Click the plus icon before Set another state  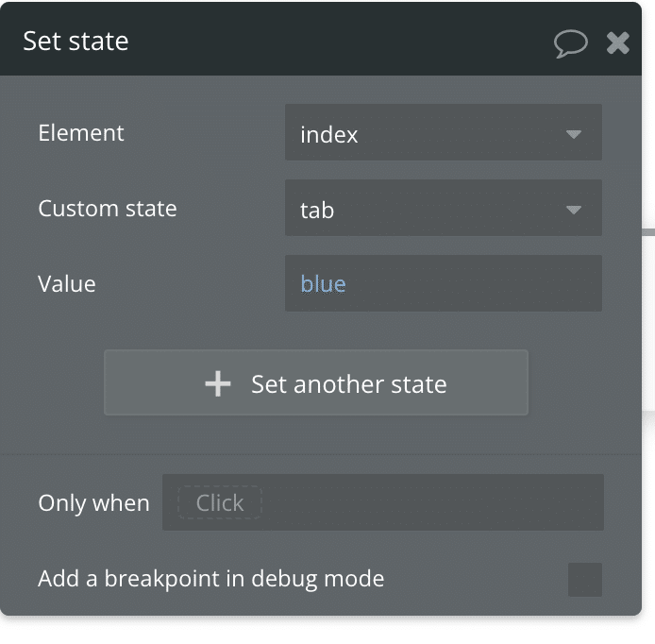[218, 383]
